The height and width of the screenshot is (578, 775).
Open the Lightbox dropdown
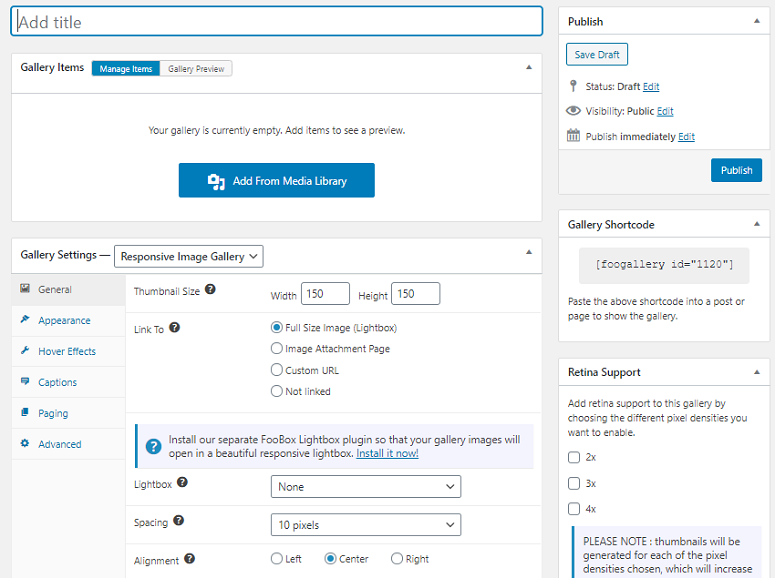pyautogui.click(x=365, y=487)
